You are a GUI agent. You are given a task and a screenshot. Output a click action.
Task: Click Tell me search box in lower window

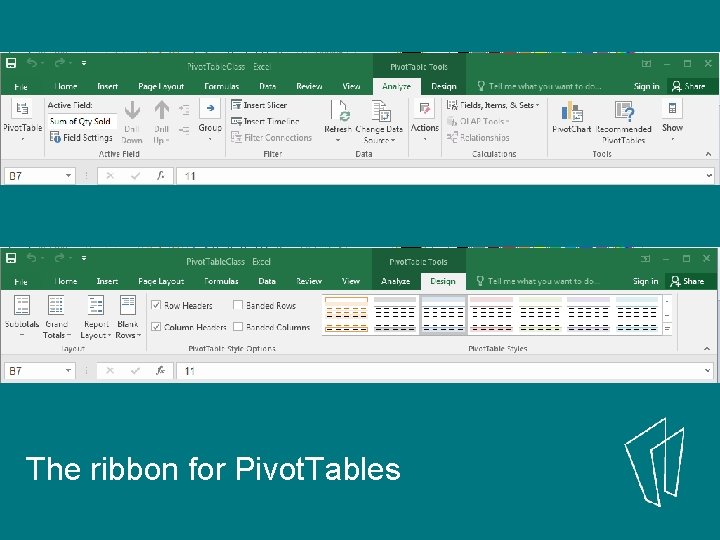538,281
